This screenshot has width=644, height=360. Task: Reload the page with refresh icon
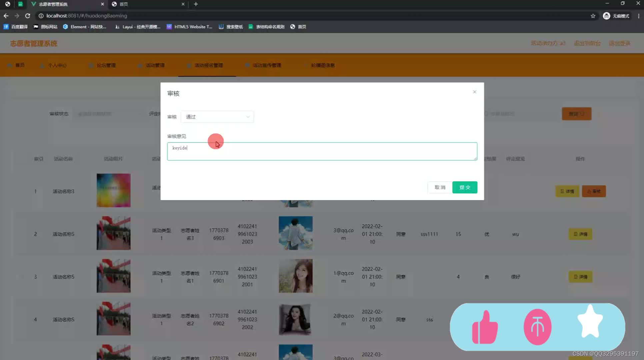28,16
